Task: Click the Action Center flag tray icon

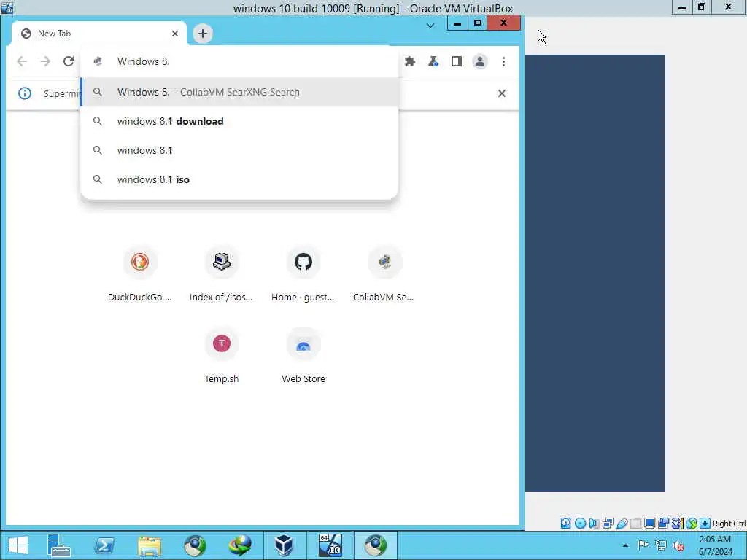Action: point(643,545)
